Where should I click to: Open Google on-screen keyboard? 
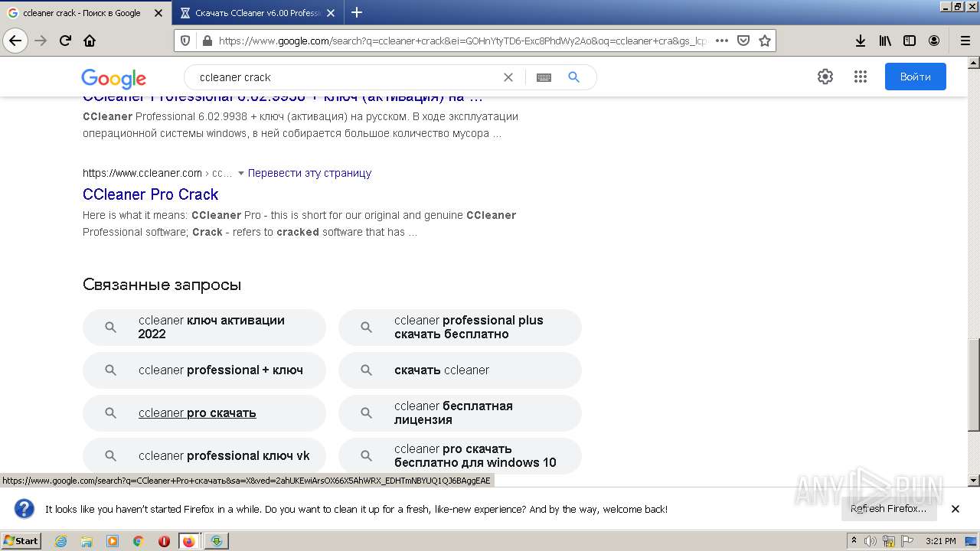pyautogui.click(x=544, y=77)
